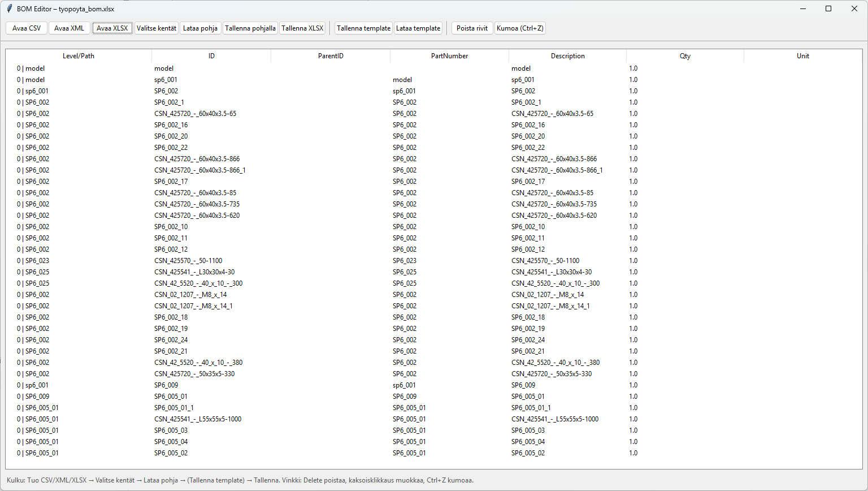The image size is (868, 491).
Task: Select Qty 1.0 in the SP6_005_02 row
Action: coord(633,453)
